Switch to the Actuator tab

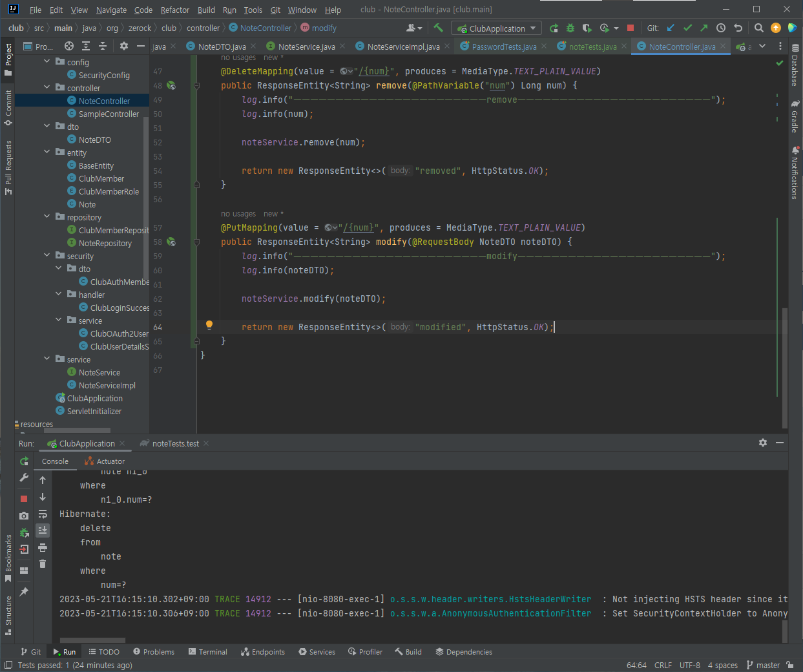pos(105,461)
